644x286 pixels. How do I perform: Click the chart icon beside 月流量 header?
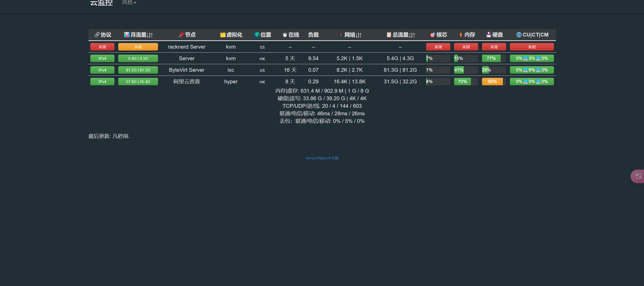(127, 35)
